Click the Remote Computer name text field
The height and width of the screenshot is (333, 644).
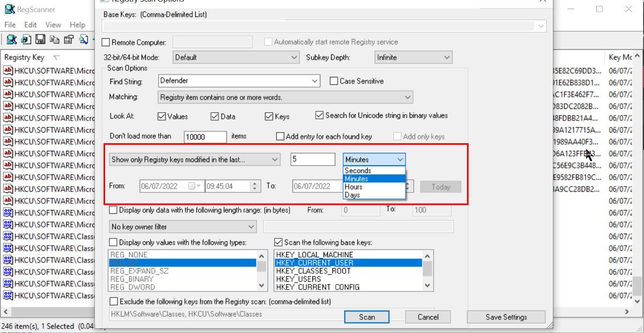coord(213,42)
